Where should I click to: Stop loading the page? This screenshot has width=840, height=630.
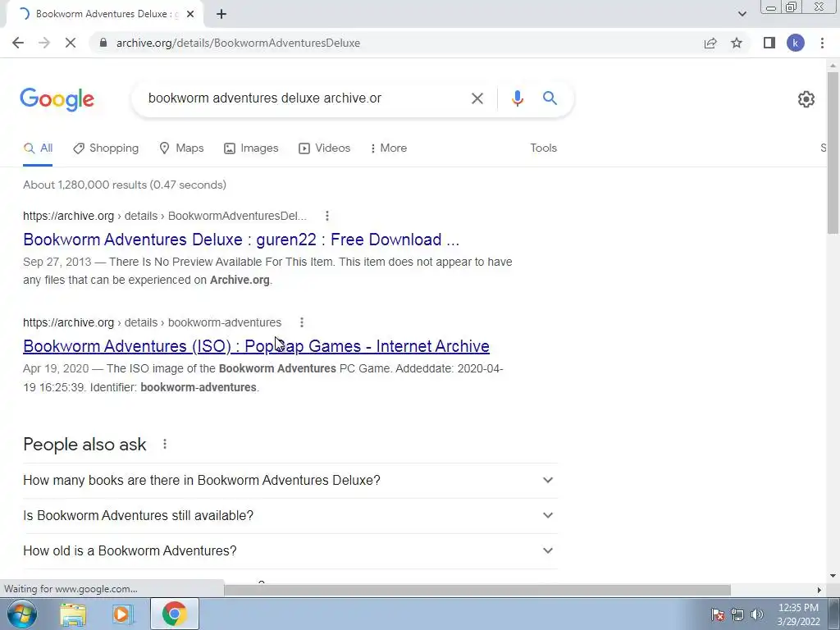tap(71, 43)
